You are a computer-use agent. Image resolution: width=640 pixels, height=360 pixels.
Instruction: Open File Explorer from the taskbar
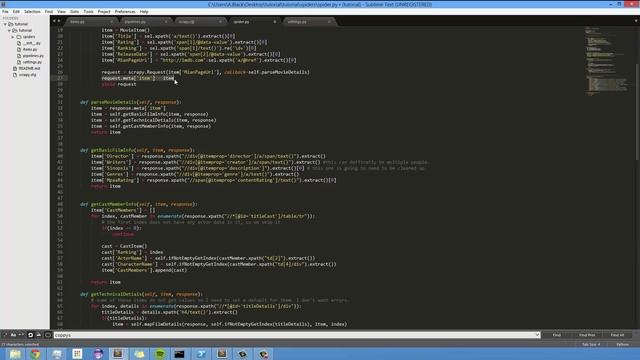coord(15,354)
